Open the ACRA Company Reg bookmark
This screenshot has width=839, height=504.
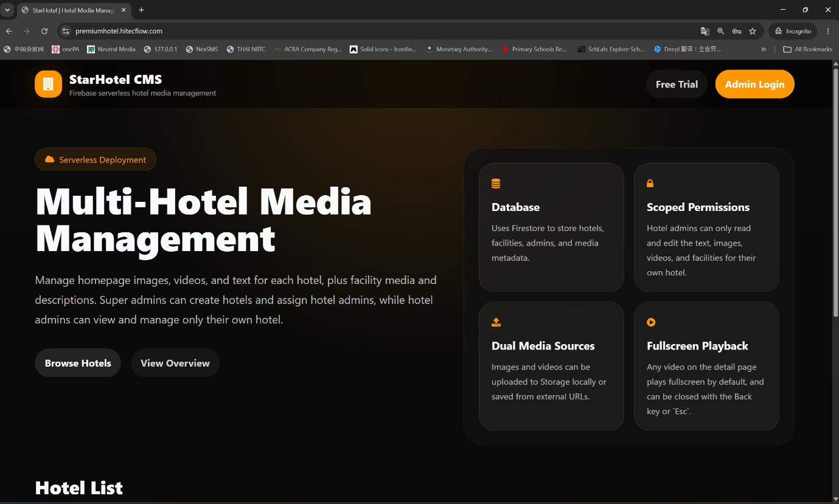click(x=308, y=49)
